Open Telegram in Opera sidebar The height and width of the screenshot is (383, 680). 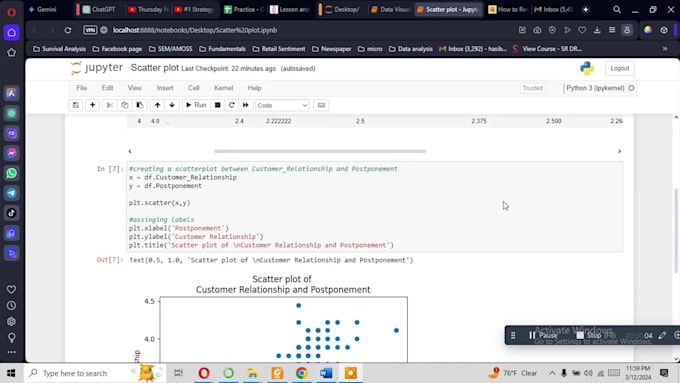(12, 193)
